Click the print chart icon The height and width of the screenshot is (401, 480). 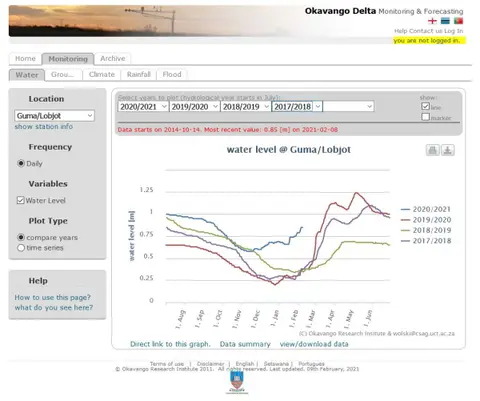(x=432, y=150)
